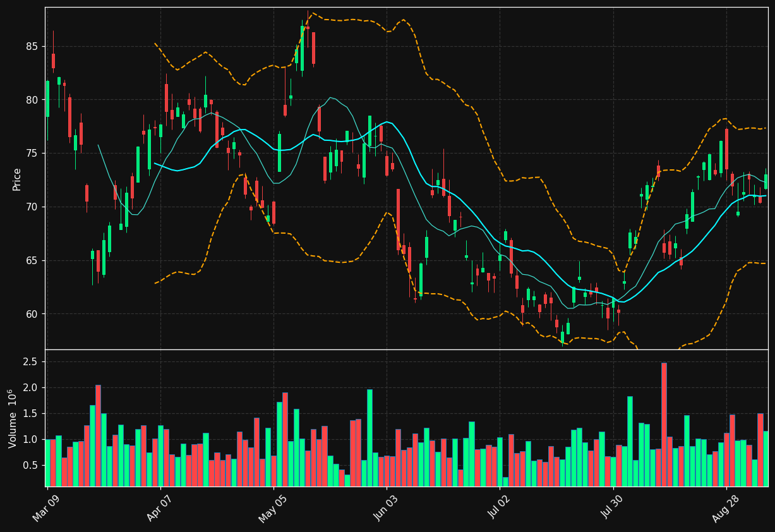Click the 75 price axis tick

tap(32, 154)
